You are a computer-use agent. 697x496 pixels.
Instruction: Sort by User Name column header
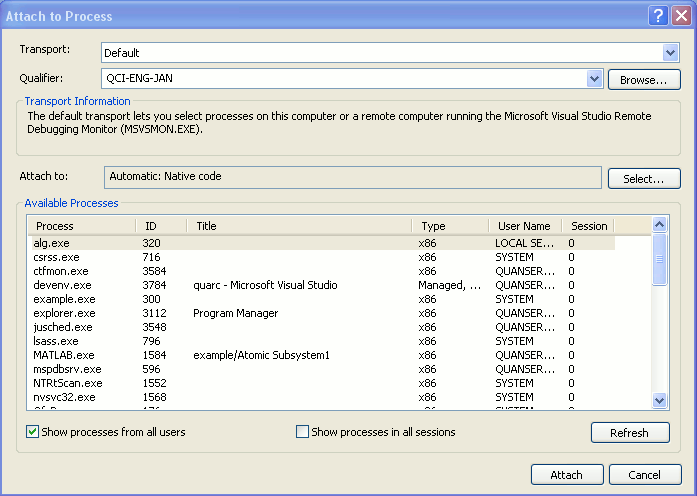[524, 226]
